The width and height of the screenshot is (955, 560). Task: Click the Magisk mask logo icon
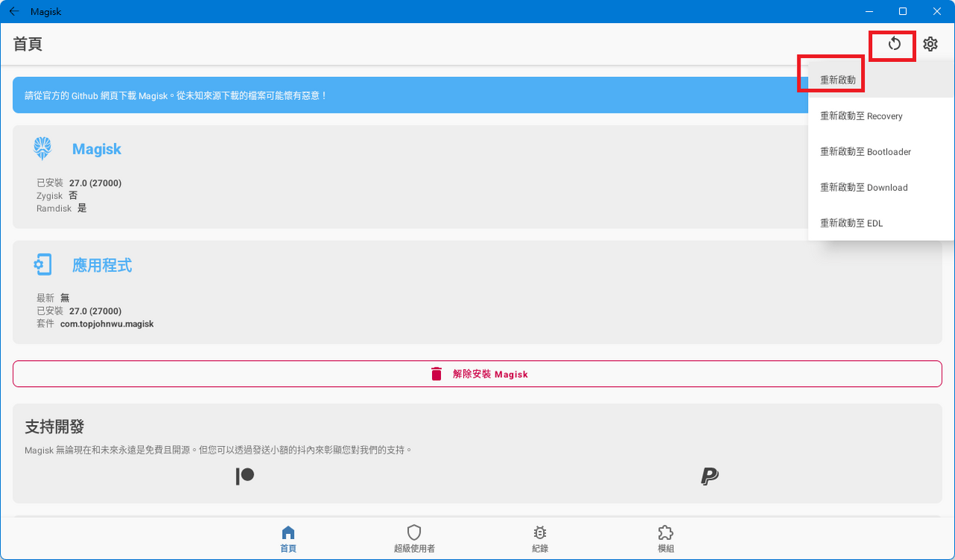tap(43, 148)
